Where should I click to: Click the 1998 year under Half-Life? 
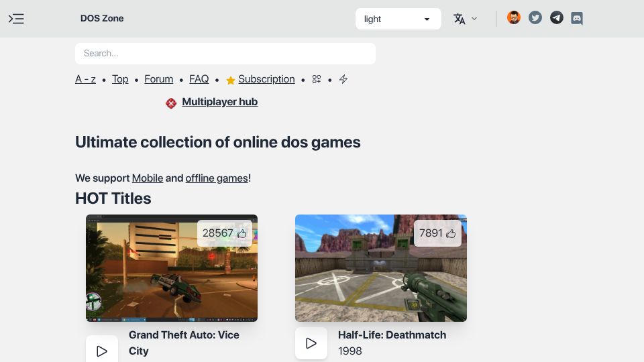[350, 351]
